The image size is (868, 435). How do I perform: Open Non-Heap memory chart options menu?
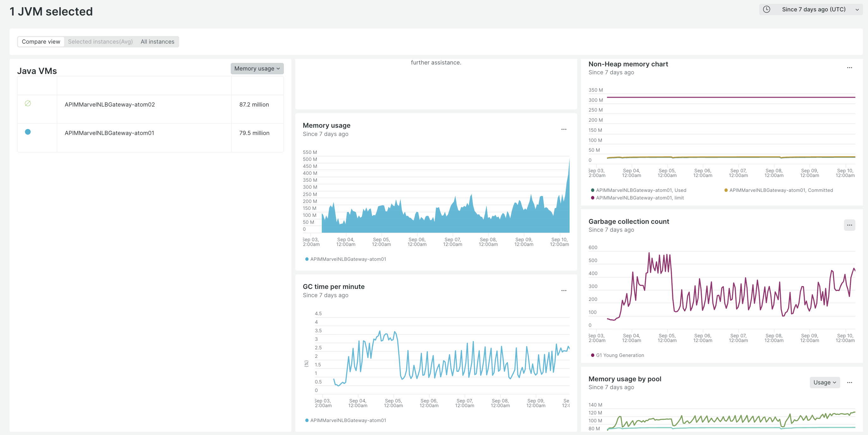tap(849, 68)
